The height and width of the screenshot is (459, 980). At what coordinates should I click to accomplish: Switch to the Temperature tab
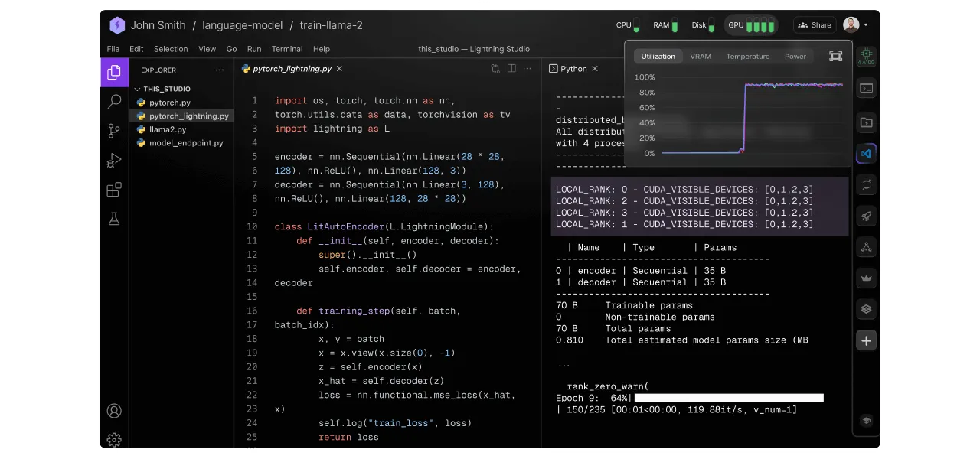point(748,57)
